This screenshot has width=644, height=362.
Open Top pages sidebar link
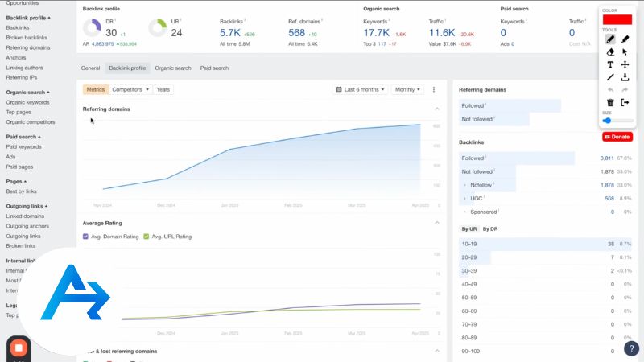pos(19,112)
